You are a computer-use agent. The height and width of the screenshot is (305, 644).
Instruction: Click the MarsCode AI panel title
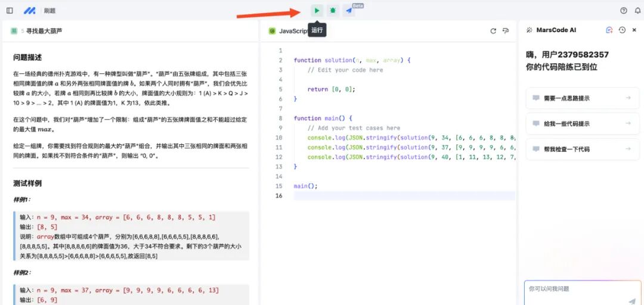(556, 30)
